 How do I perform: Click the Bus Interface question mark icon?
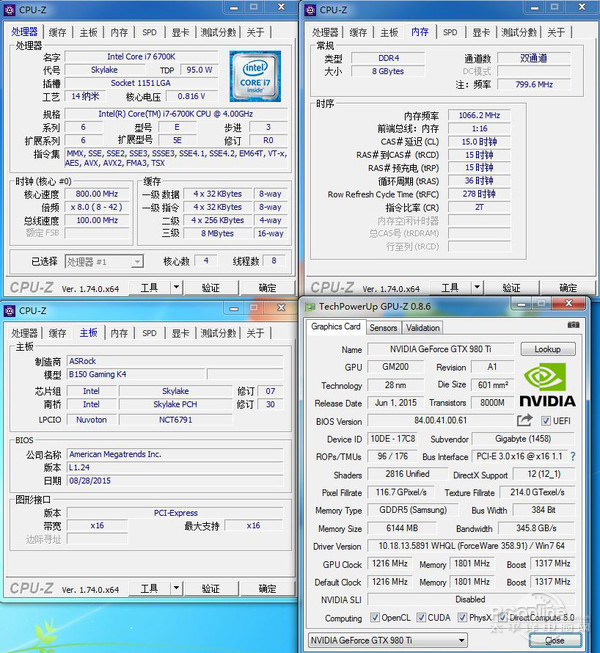(573, 456)
